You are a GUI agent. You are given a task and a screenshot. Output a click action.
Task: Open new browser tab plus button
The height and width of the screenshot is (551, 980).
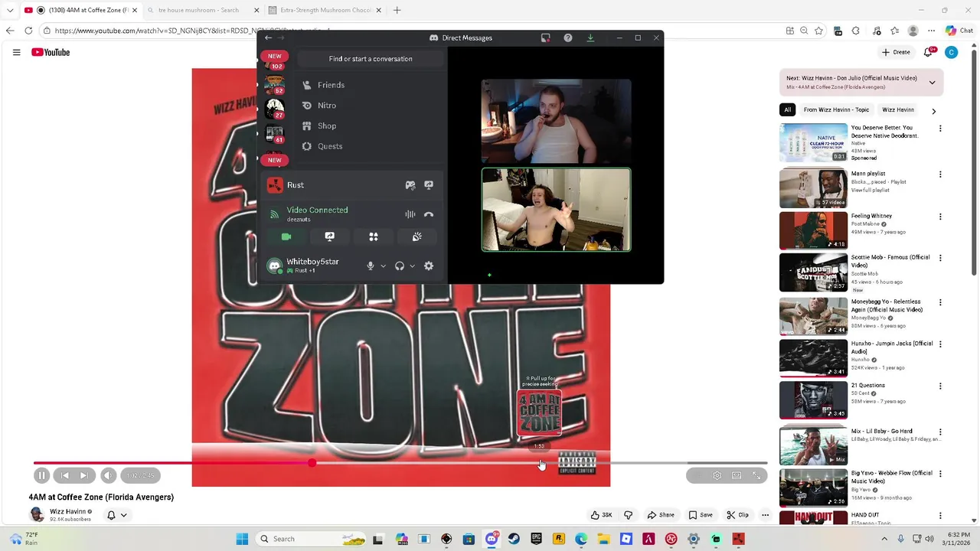click(397, 10)
